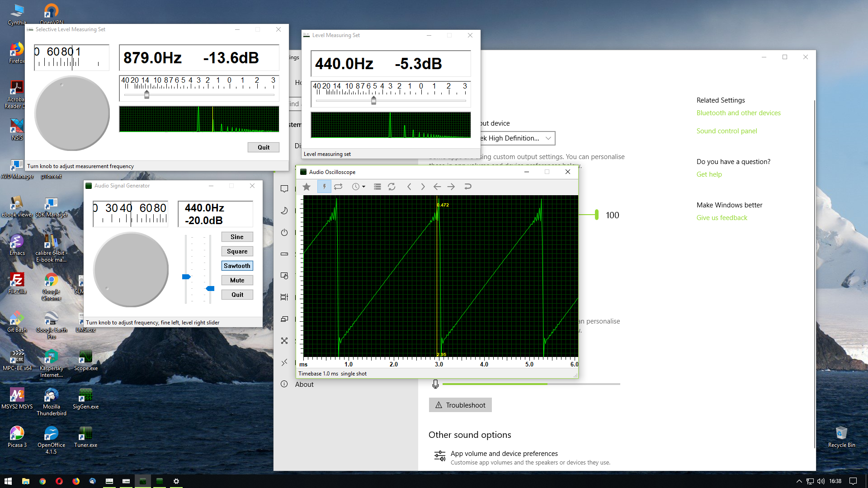This screenshot has height=488, width=868.
Task: Click the stacked bars storage icon in oscilloscope
Action: point(377,187)
